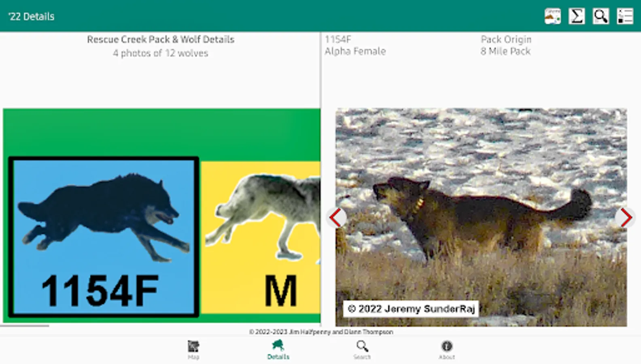Click the Pack Origin 8 Mile Pack text

(x=506, y=45)
